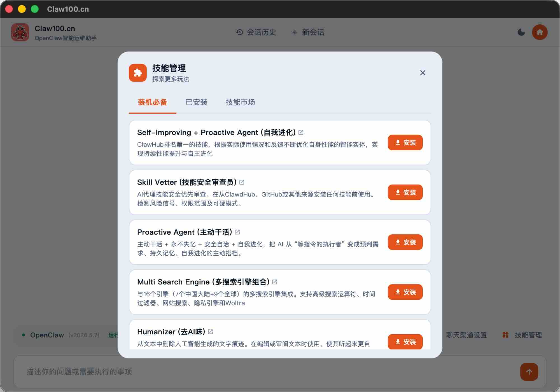Click the orange home button
Image resolution: width=560 pixels, height=392 pixels.
click(x=540, y=32)
